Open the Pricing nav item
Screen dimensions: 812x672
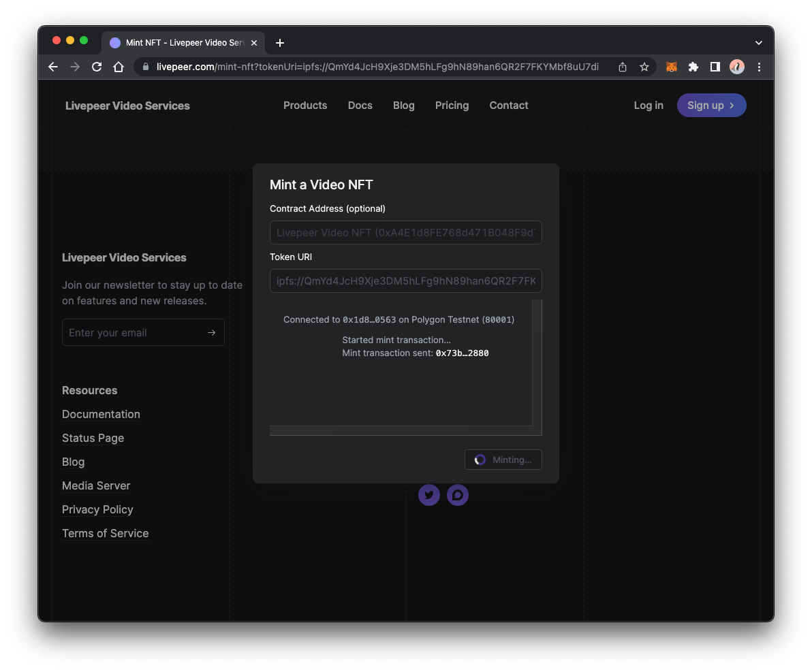coord(452,105)
